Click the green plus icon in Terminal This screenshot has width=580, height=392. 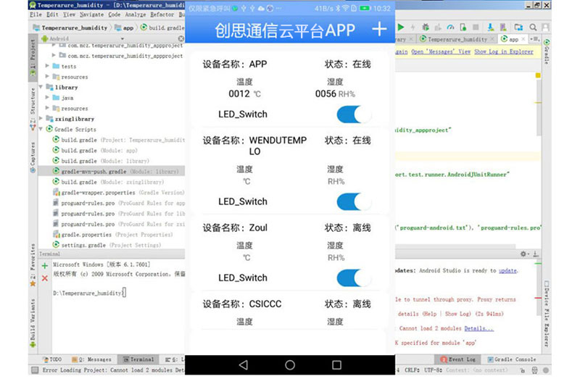pyautogui.click(x=45, y=265)
